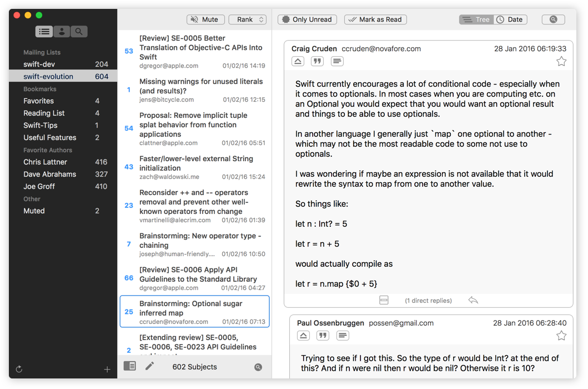Open Extending review SE-0005 thread
This screenshot has width=588, height=389.
click(x=195, y=343)
